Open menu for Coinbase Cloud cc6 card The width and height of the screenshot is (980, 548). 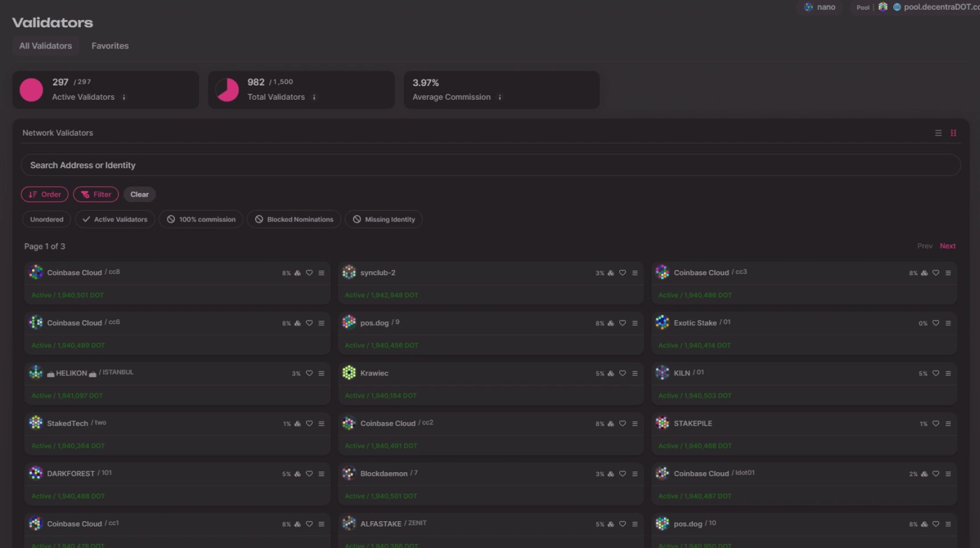pos(321,323)
